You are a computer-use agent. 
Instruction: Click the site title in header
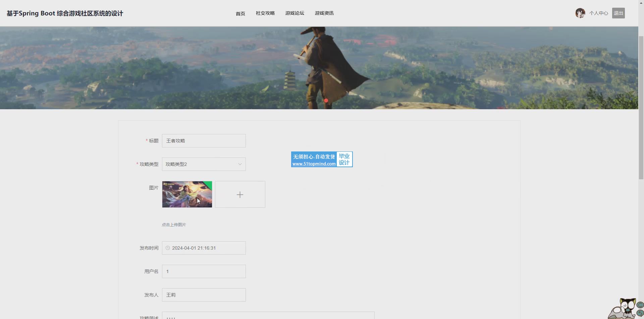point(65,13)
